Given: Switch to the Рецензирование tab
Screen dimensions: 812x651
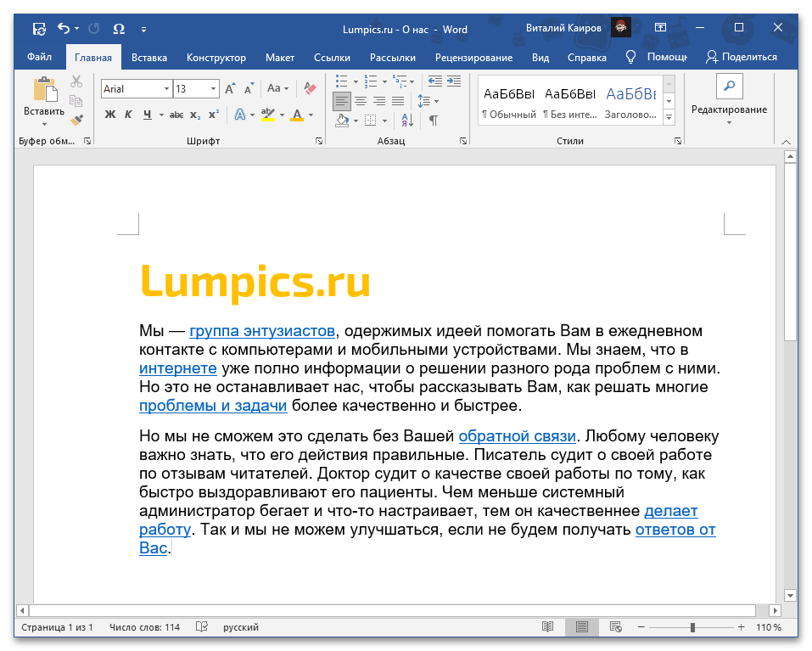Looking at the screenshot, I should (x=473, y=58).
